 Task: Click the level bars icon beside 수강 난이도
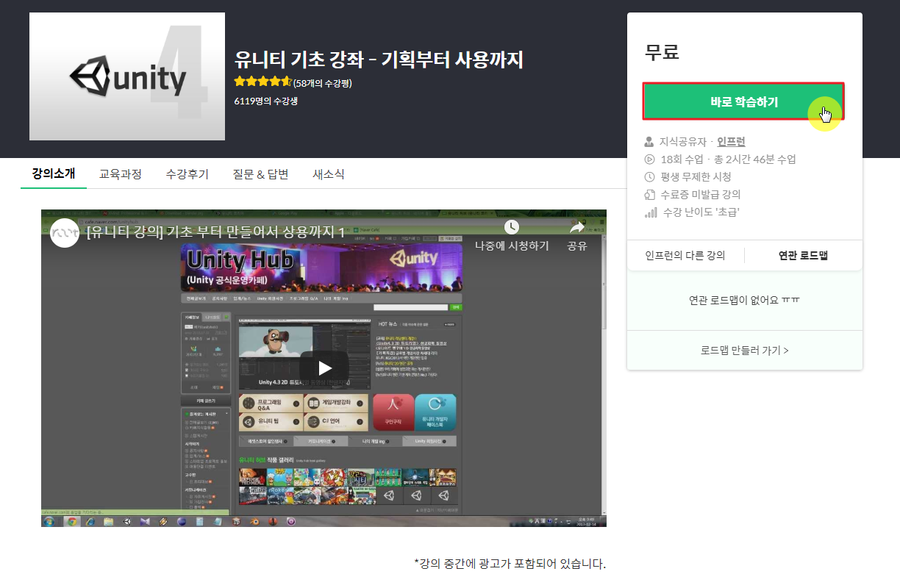(x=650, y=212)
